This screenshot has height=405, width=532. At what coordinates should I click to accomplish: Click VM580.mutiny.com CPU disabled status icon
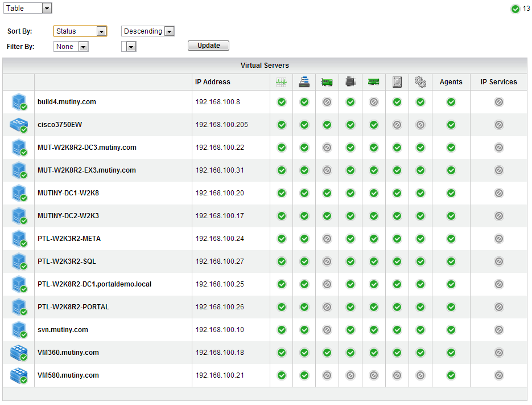tap(350, 375)
